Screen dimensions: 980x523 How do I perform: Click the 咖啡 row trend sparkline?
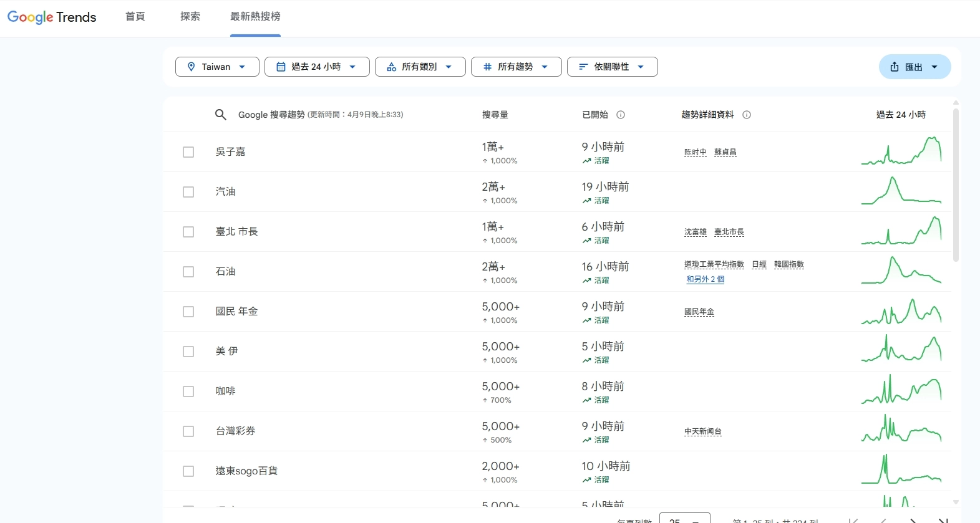[x=901, y=390]
